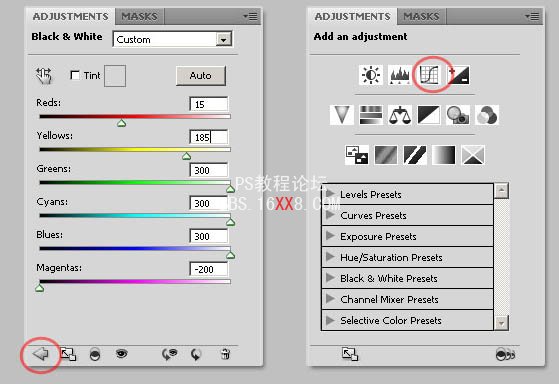Delete adjustment with the trash icon
This screenshot has width=559, height=384.
(x=225, y=354)
